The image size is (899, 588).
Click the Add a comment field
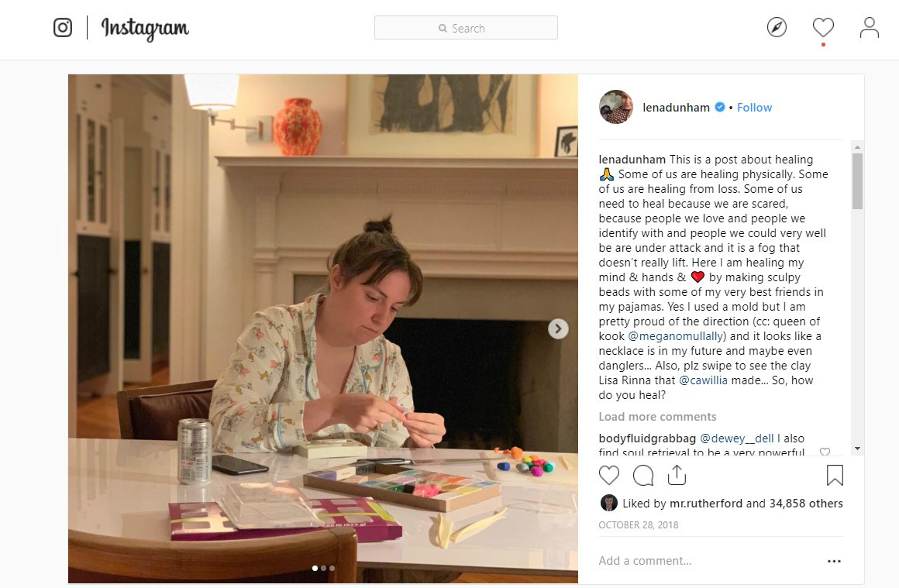(697, 561)
